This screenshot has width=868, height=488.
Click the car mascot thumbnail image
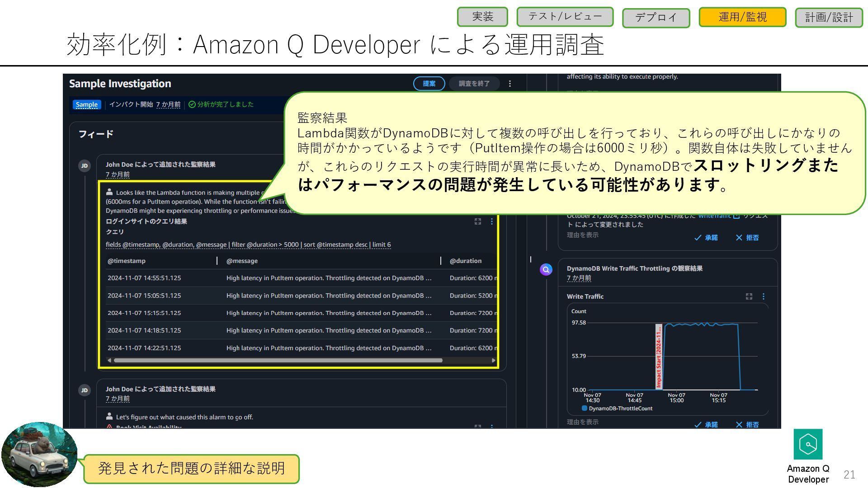pos(39,454)
